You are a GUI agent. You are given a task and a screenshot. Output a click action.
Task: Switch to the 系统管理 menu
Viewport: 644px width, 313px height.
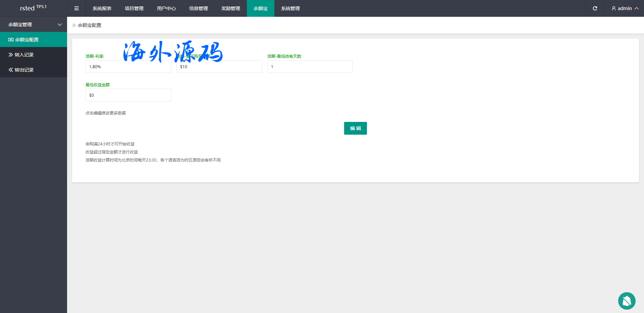290,8
